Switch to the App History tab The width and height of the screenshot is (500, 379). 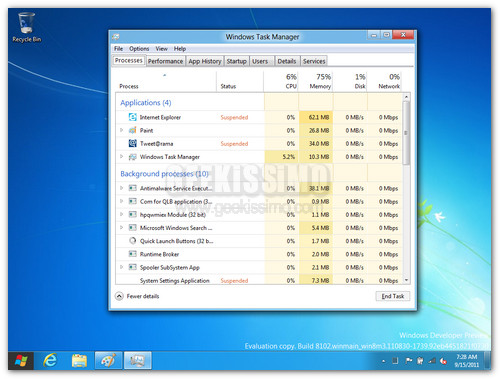click(205, 61)
